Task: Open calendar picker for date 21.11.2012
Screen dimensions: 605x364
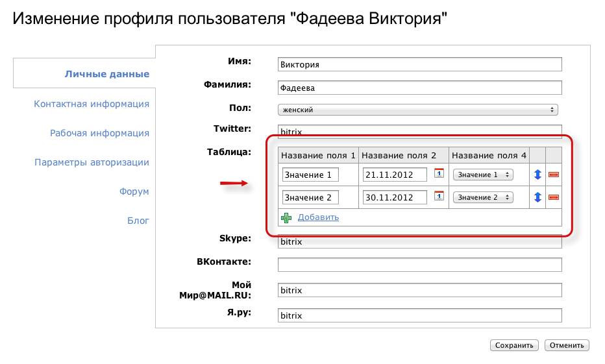Action: coord(439,173)
